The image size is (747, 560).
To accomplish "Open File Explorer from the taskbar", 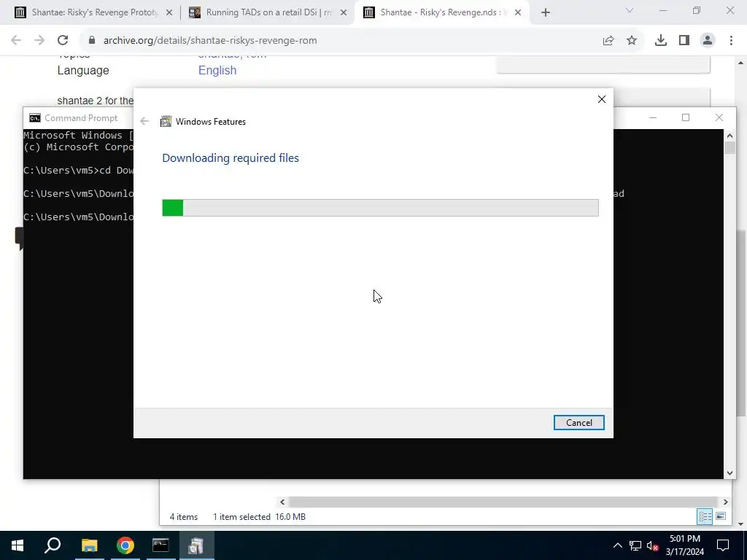I will point(89,545).
